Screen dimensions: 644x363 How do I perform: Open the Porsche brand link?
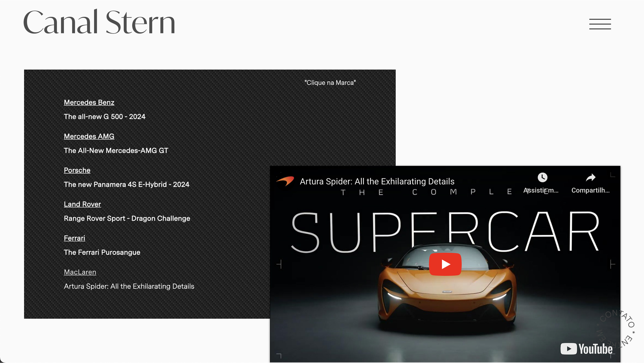[x=77, y=170]
